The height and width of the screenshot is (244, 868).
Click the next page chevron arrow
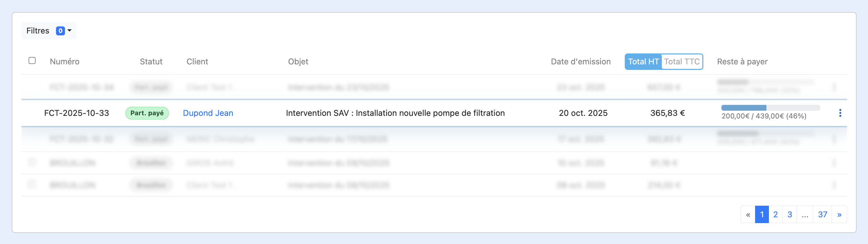pos(840,214)
